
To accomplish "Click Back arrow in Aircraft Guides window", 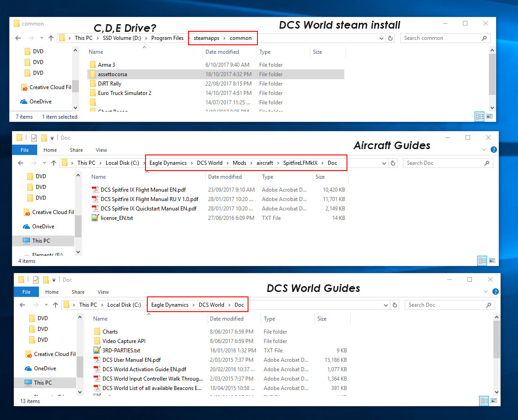I will tap(21, 163).
